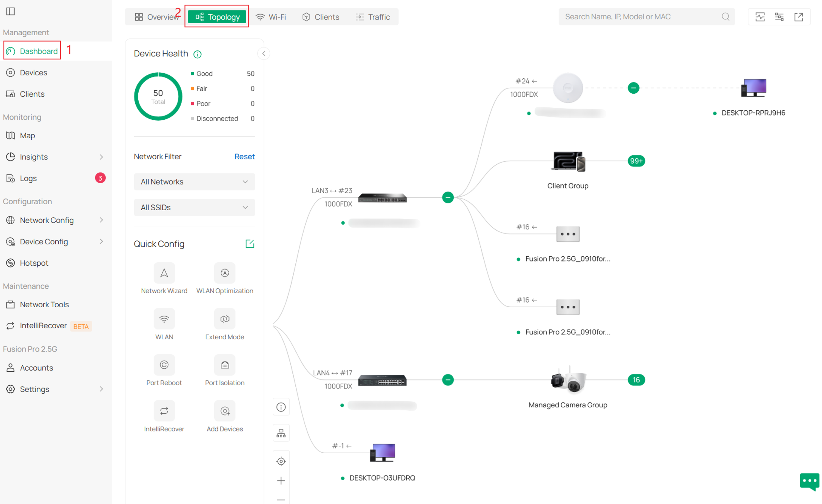Open IntelliRecover quick config icon

point(164,411)
